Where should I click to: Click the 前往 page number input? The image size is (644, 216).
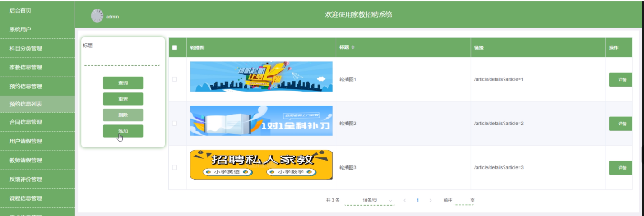463,200
